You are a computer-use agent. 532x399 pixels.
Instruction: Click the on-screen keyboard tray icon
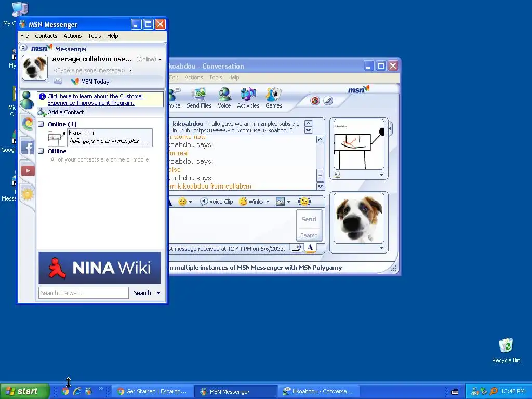(x=455, y=392)
